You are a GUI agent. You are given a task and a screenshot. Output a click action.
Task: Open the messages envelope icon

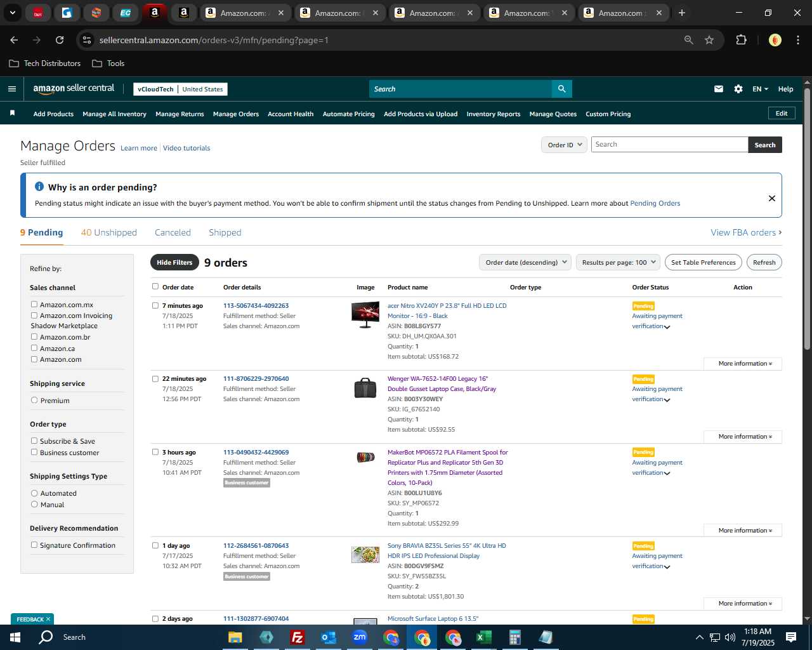(718, 89)
